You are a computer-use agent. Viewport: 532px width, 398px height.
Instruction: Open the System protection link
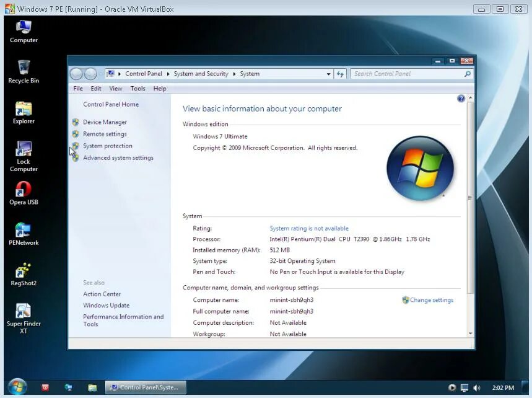(x=108, y=146)
